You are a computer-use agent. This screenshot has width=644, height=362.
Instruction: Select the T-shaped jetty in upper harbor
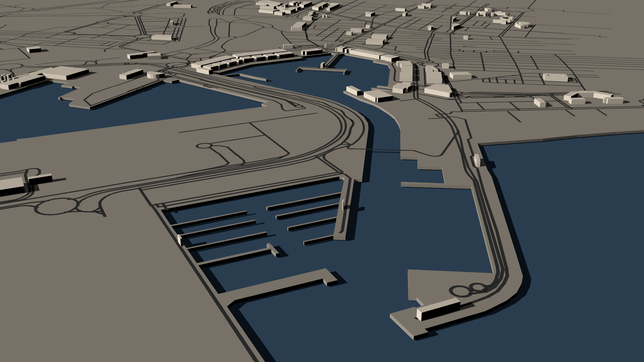point(321,69)
